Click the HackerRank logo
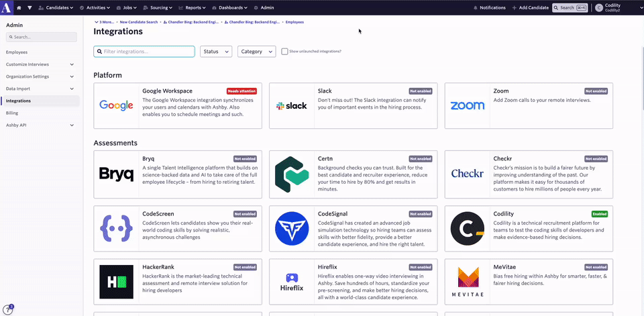This screenshot has width=644, height=316. [116, 282]
